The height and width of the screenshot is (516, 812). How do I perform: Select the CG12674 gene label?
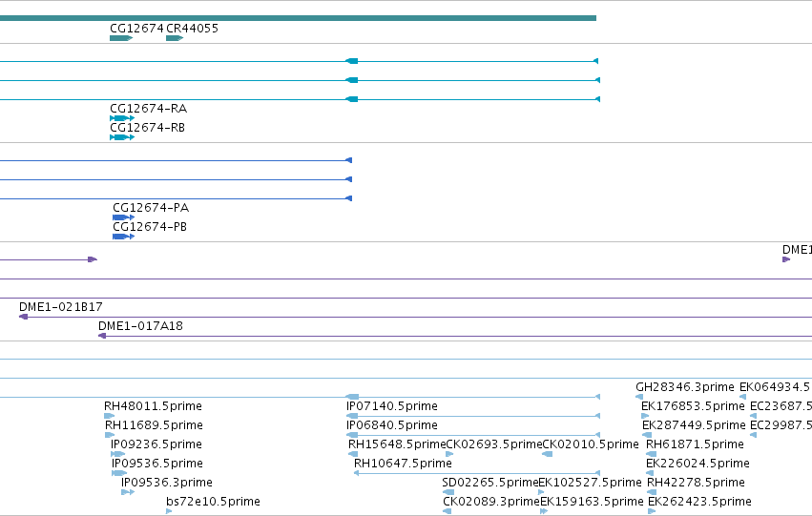136,28
